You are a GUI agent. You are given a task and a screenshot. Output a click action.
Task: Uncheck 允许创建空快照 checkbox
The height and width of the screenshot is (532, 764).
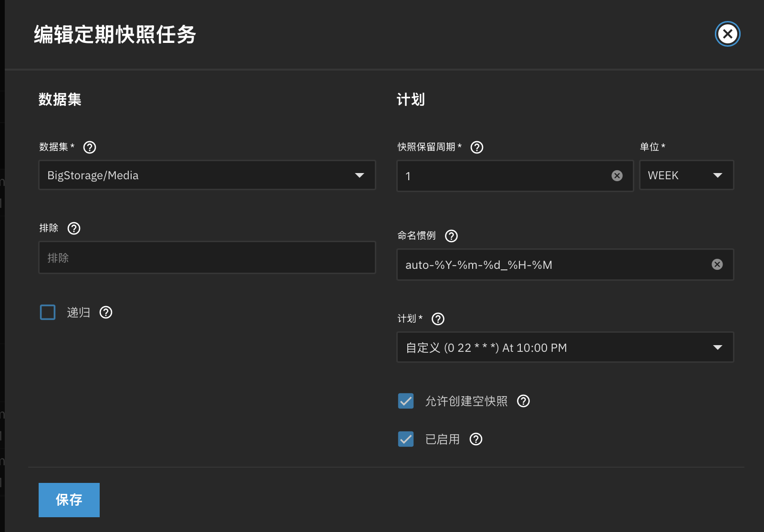[x=406, y=401]
